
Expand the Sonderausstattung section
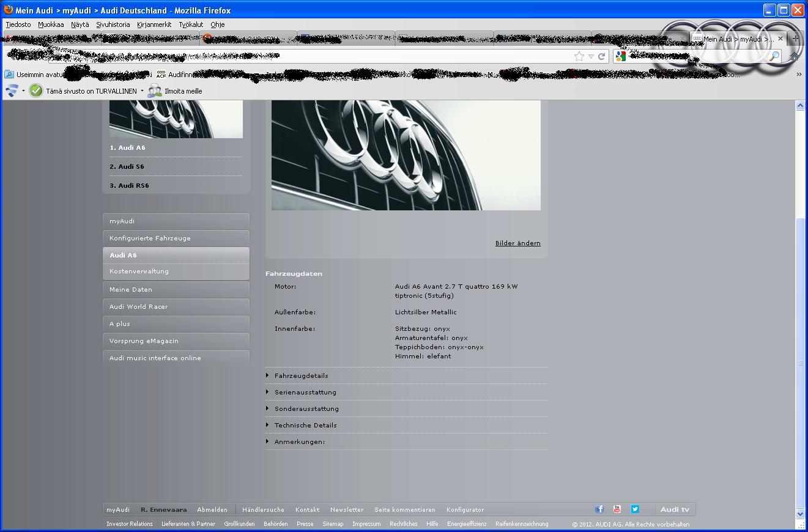tap(306, 408)
